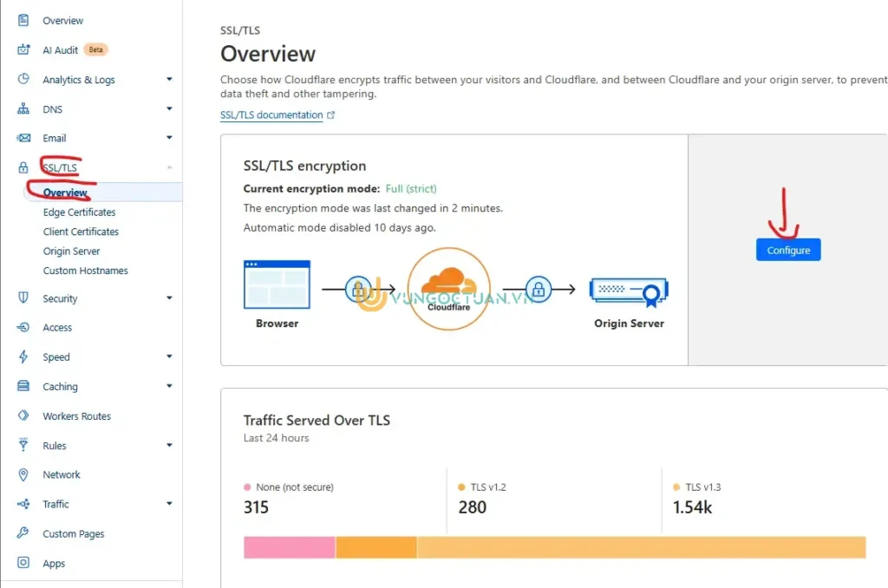Click the Apps icon in sidebar
The width and height of the screenshot is (888, 588).
[23, 563]
